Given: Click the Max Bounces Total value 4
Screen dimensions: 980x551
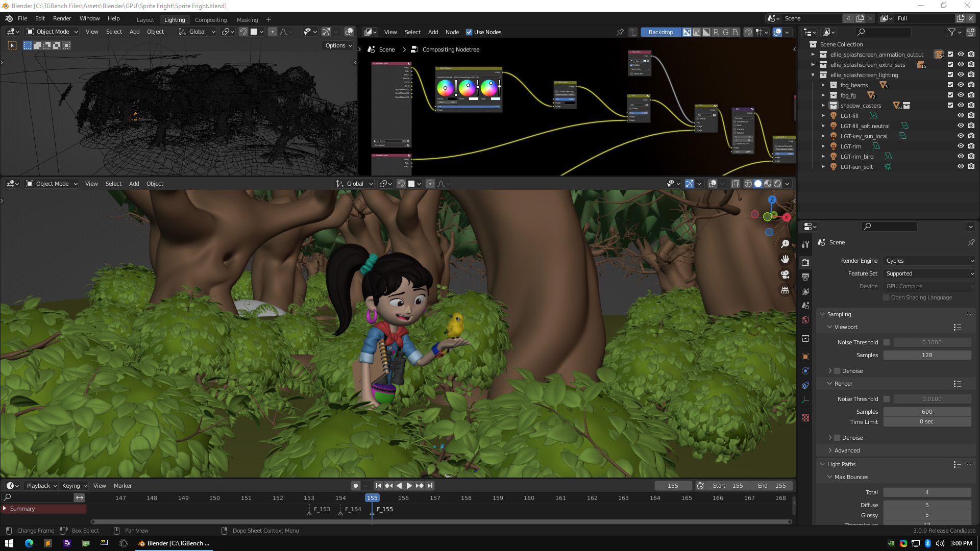Looking at the screenshot, I should click(x=927, y=492).
